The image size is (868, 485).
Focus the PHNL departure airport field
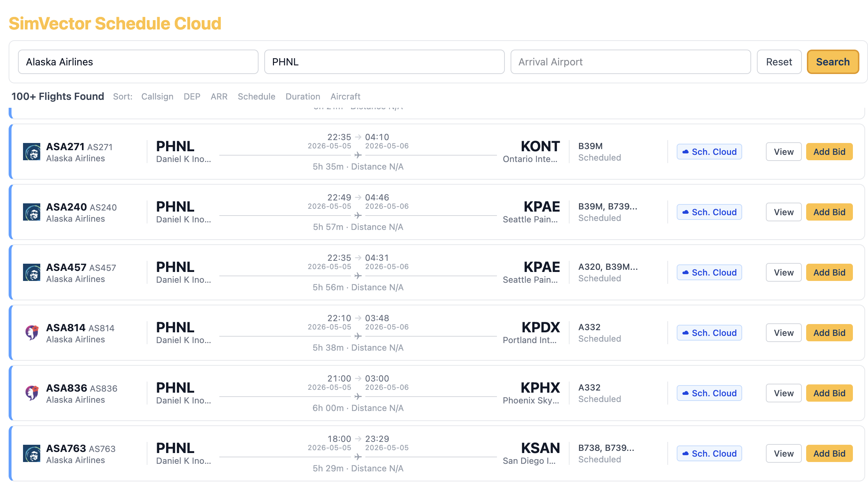tap(384, 62)
